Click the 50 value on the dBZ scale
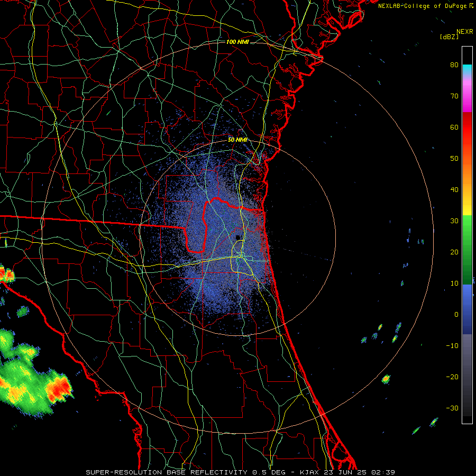The image size is (476, 476). (454, 159)
